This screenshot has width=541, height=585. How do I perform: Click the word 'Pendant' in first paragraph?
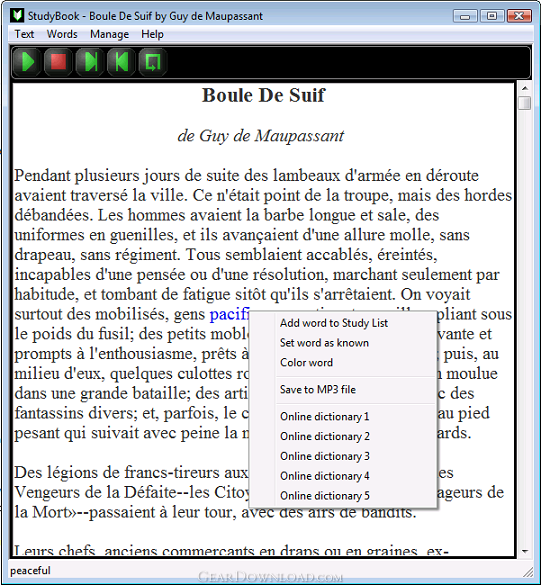click(x=42, y=175)
